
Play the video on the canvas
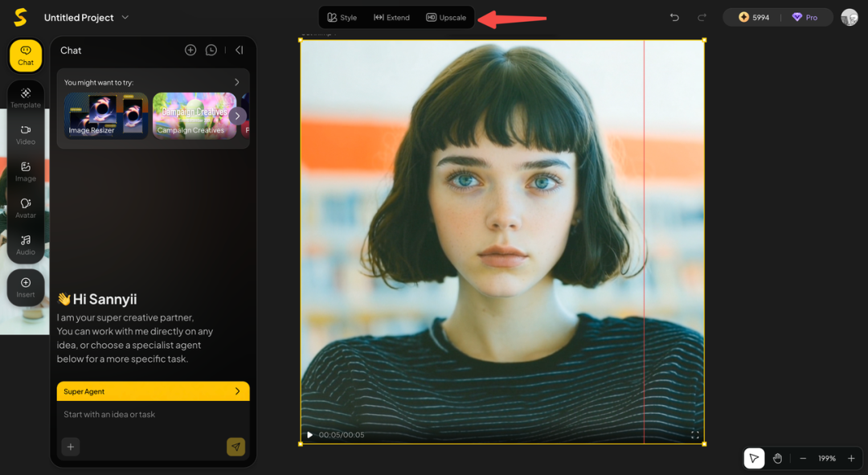click(309, 435)
